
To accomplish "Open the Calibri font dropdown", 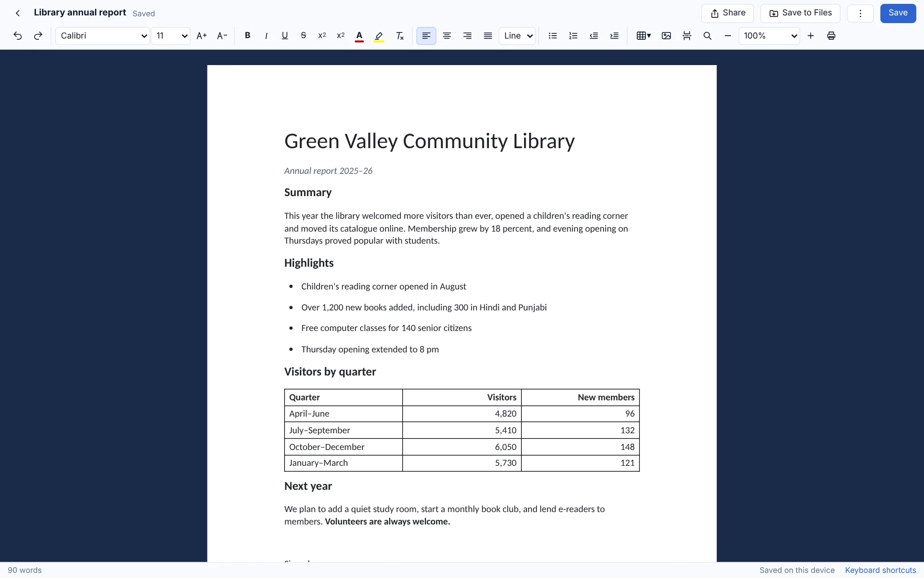I will click(103, 36).
